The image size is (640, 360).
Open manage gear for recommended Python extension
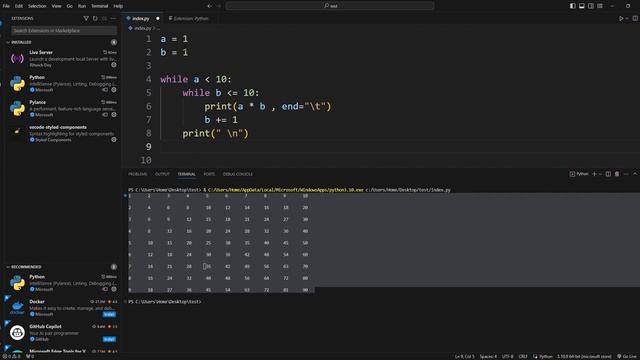pyautogui.click(x=114, y=289)
